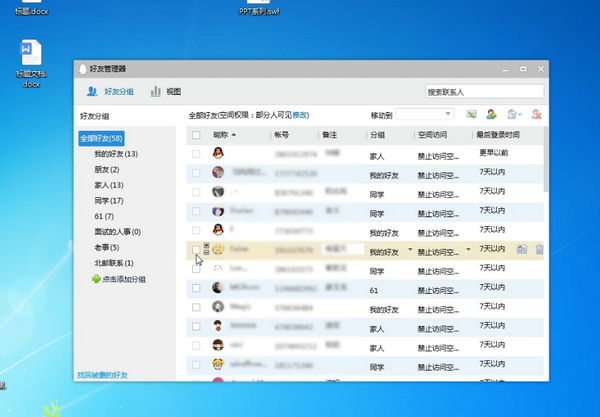Click the green plus add-group icon

96,279
